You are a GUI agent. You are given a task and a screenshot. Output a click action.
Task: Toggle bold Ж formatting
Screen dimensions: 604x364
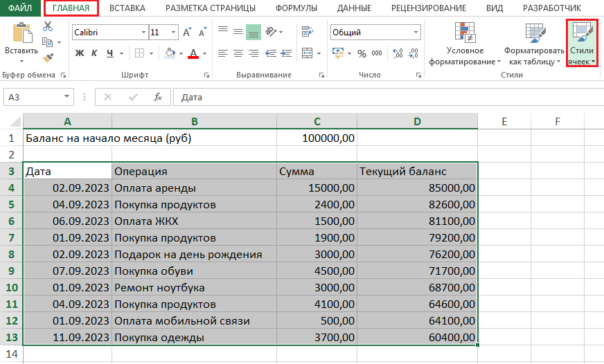click(x=80, y=53)
